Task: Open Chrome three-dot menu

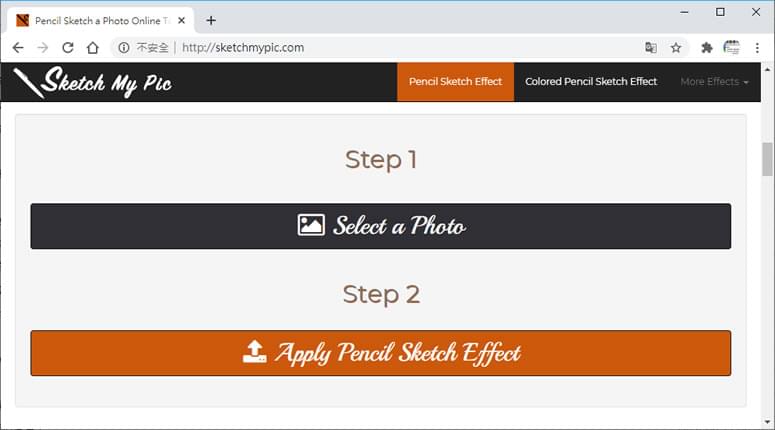Action: click(757, 47)
